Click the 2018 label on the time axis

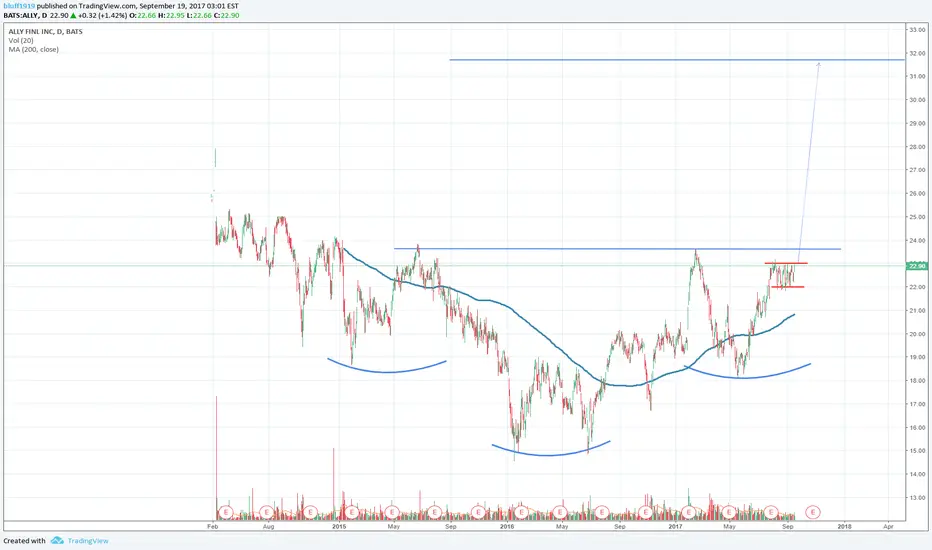844,526
